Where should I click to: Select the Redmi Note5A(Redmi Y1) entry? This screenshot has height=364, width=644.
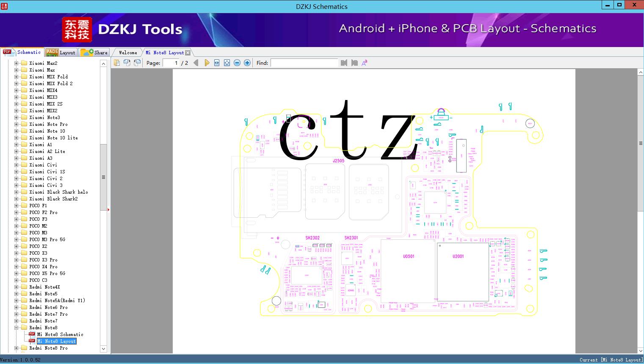(57, 300)
